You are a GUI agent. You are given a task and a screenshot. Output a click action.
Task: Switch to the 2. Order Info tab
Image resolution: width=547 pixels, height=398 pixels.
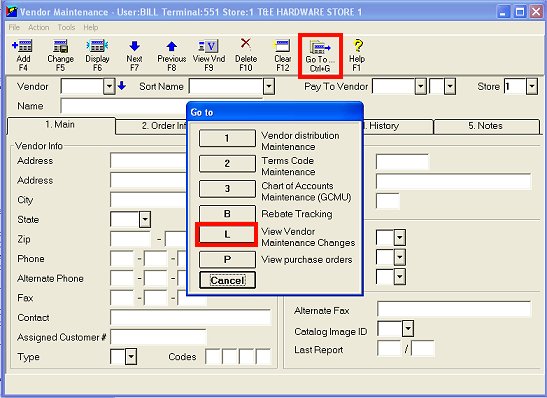[152, 126]
